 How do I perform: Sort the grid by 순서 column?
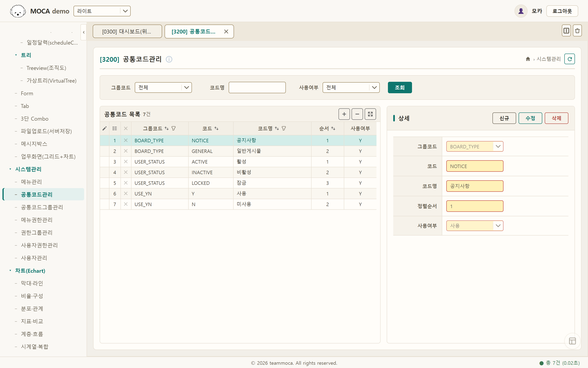point(333,128)
